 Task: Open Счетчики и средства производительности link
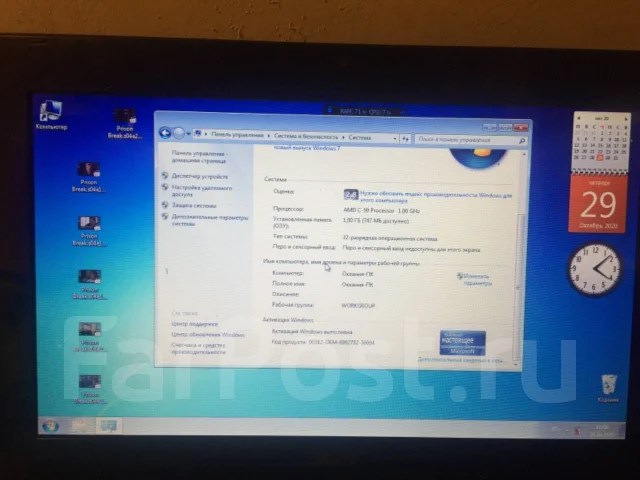click(198, 348)
